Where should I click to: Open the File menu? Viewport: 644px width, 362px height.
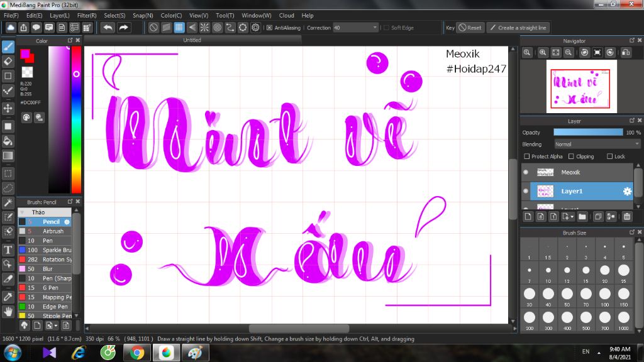[x=11, y=15]
